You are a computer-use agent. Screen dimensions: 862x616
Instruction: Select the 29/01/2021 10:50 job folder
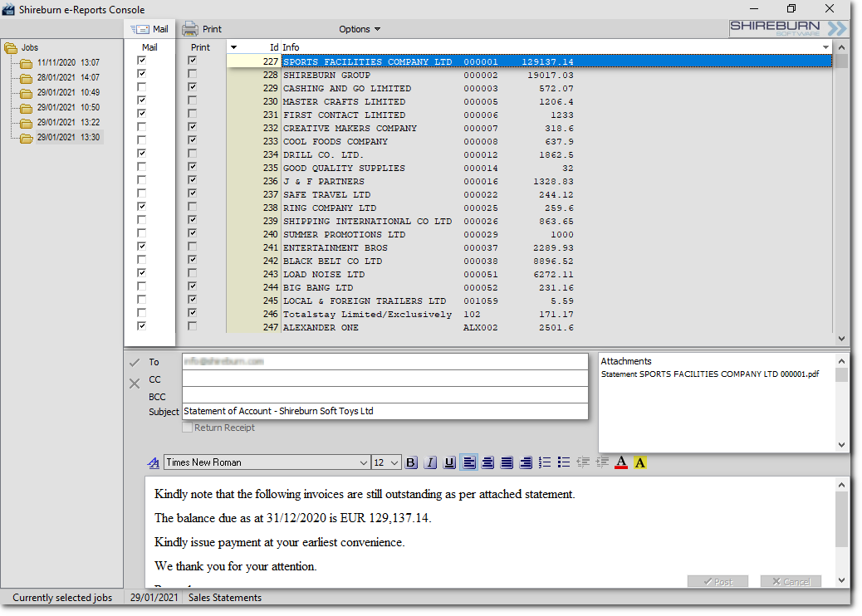(68, 107)
